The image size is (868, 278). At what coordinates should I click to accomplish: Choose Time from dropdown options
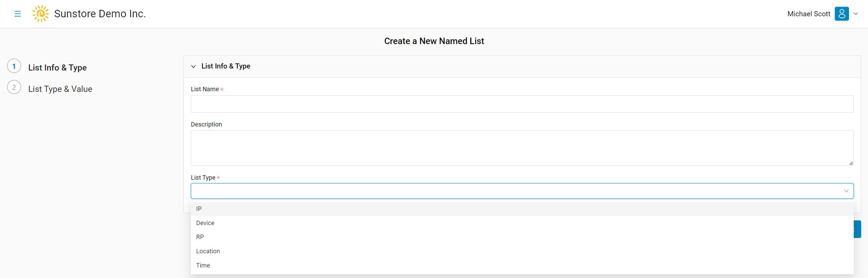pyautogui.click(x=522, y=265)
